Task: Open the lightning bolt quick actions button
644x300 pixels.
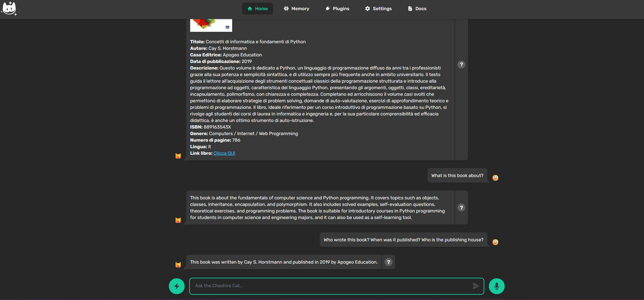Action: point(177,286)
